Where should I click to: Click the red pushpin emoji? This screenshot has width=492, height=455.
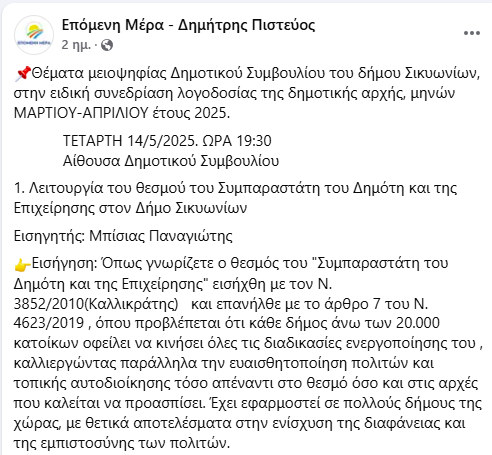(23, 74)
